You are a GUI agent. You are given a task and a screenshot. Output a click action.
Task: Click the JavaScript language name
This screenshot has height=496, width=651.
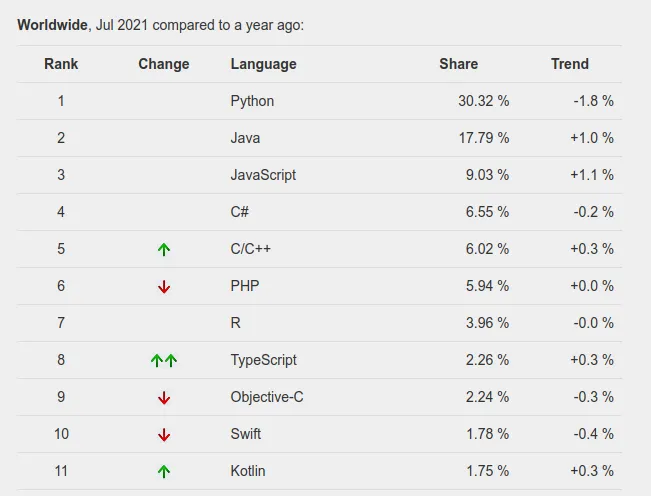pos(263,175)
